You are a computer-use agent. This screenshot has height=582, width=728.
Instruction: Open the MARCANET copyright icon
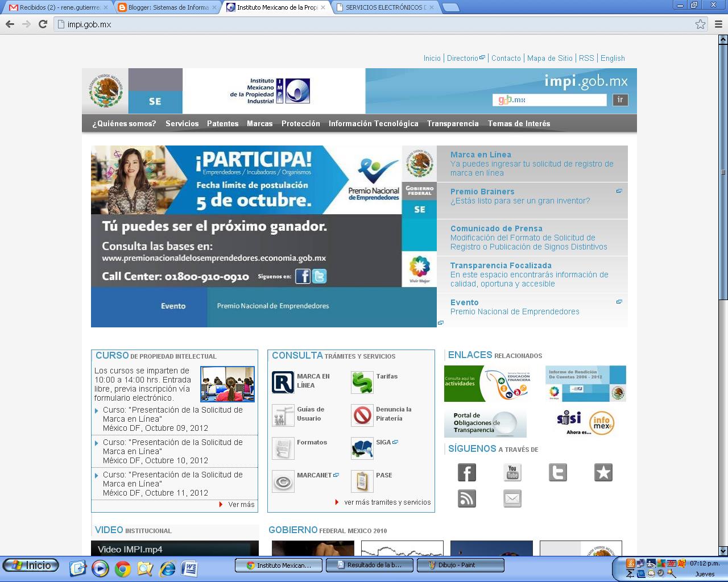tap(283, 481)
